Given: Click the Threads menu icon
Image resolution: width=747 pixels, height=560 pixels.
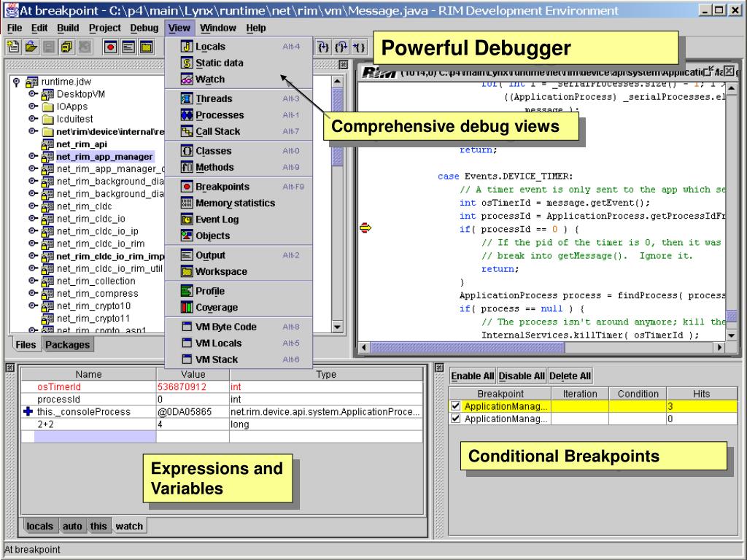Looking at the screenshot, I should [187, 98].
